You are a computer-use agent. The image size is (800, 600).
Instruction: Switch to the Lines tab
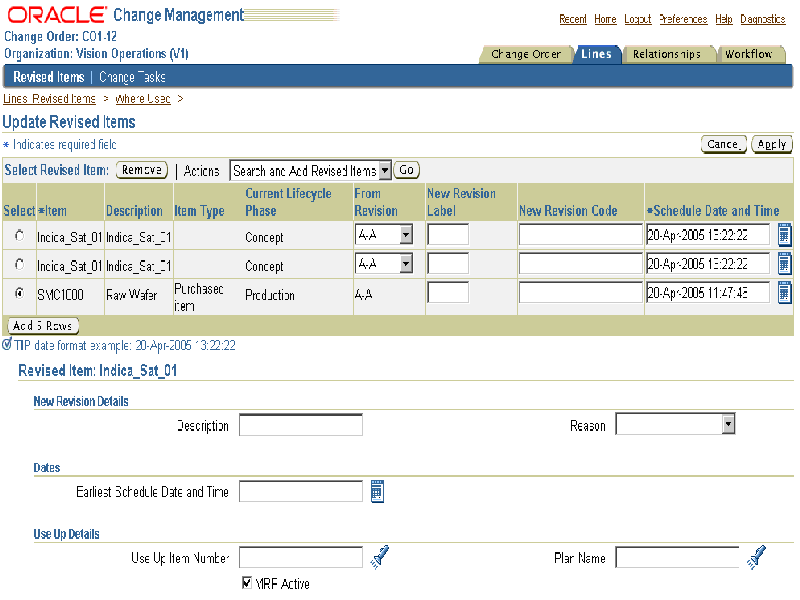(x=596, y=54)
